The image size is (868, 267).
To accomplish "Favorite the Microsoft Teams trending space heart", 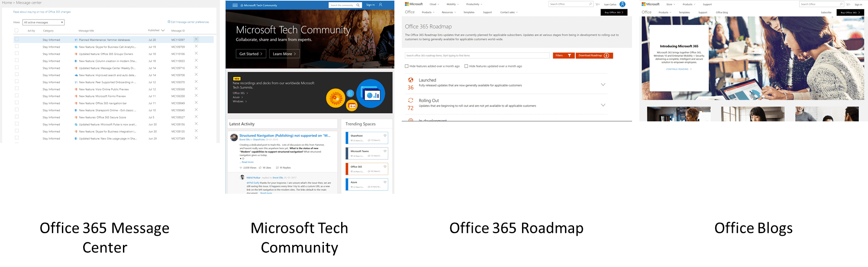I will click(385, 151).
